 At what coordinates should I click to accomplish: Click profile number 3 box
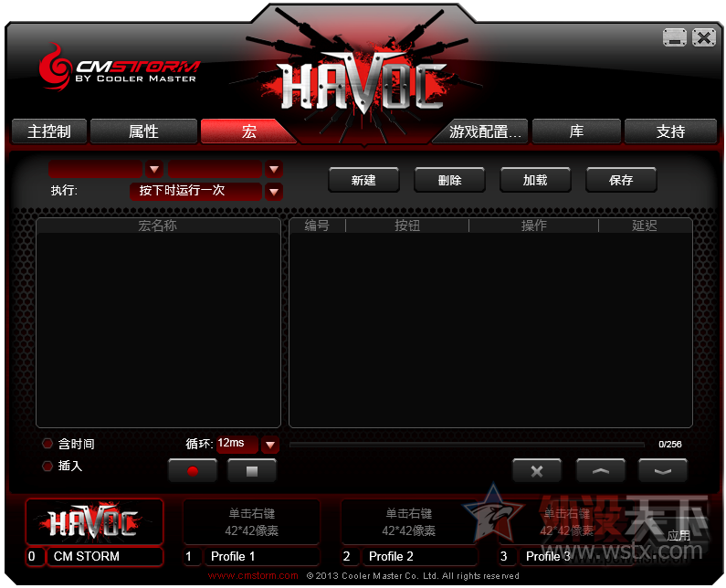(507, 556)
